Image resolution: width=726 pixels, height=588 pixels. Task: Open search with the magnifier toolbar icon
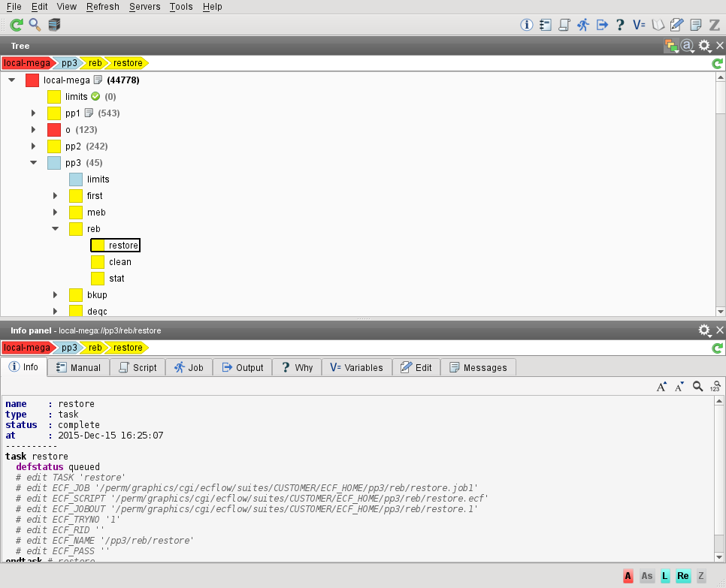[35, 25]
